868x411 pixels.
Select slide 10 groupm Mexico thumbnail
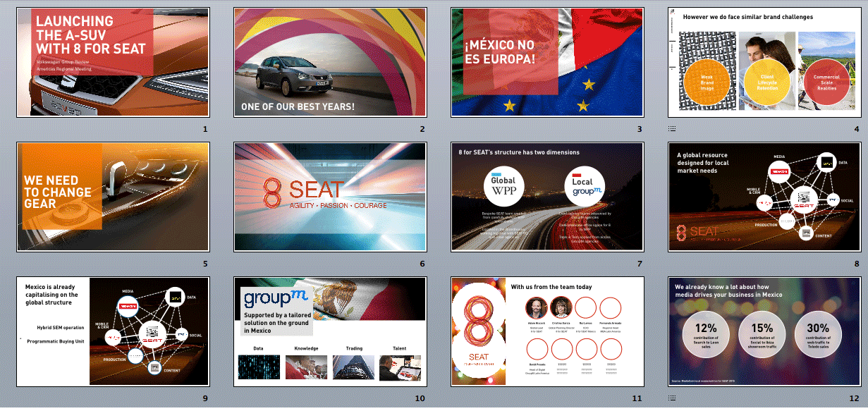(x=330, y=331)
